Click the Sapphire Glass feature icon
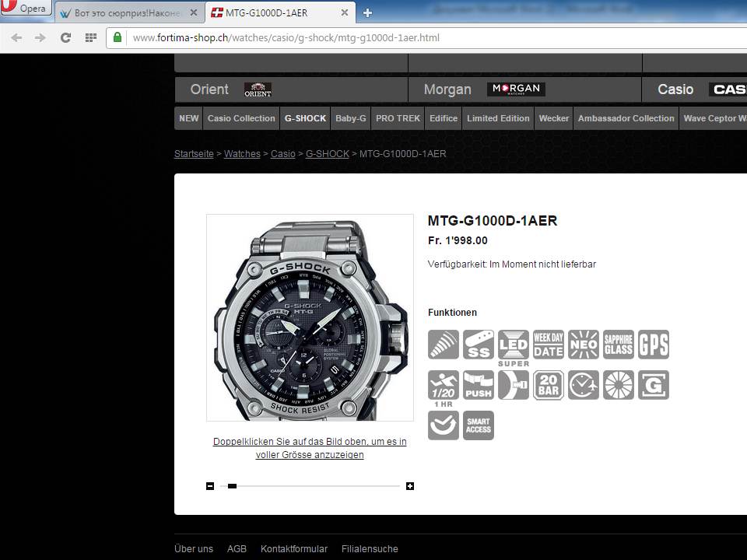This screenshot has height=560, width=747. point(619,345)
